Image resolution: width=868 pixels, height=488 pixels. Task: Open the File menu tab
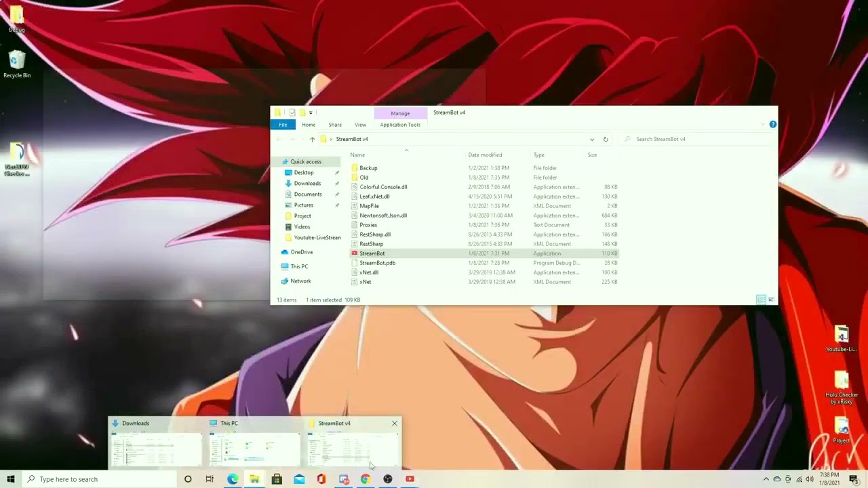coord(283,125)
